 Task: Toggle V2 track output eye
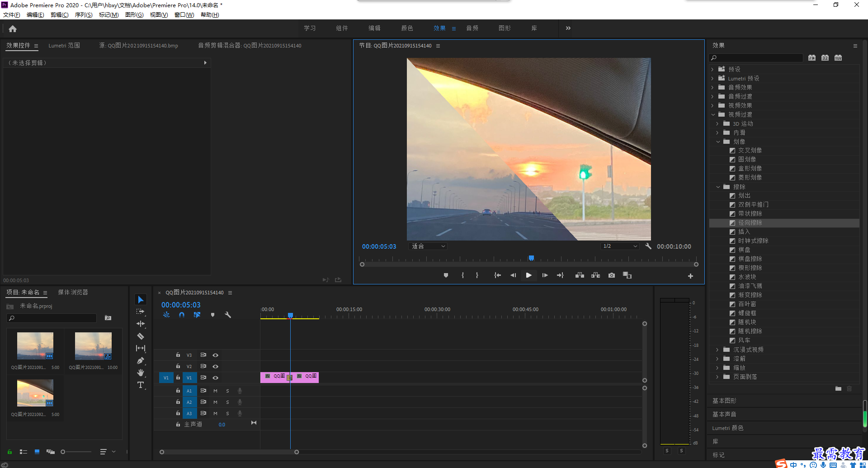pos(216,366)
